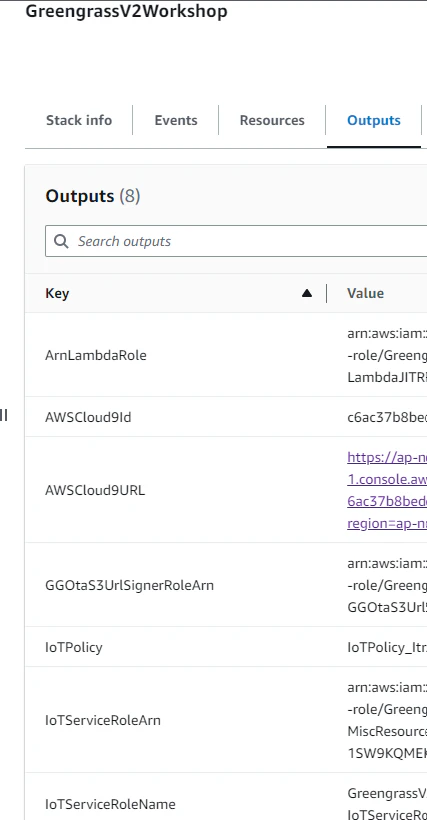The width and height of the screenshot is (427, 820).
Task: Click the IoTPolicy_ value cell
Action: pos(387,647)
